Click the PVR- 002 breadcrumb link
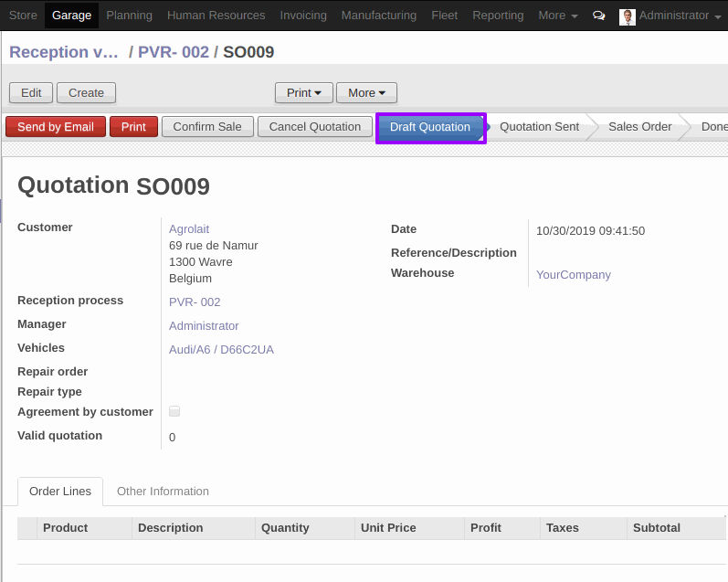The image size is (728, 582). 174,52
